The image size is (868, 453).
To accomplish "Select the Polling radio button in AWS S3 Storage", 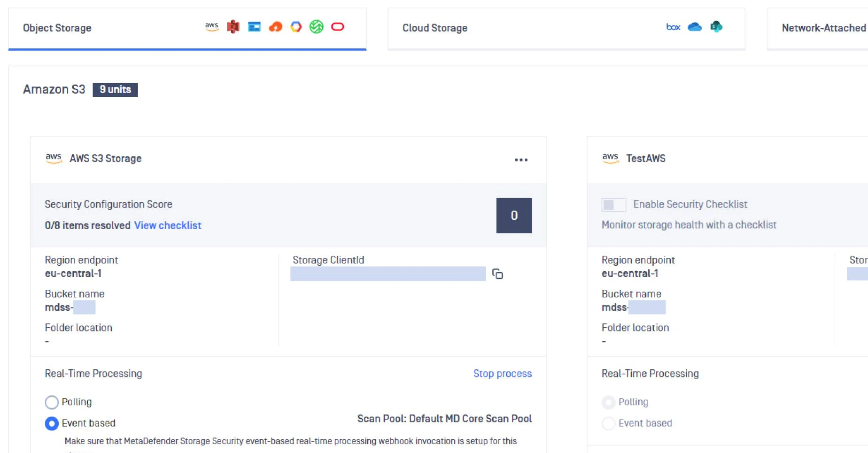I will [52, 402].
